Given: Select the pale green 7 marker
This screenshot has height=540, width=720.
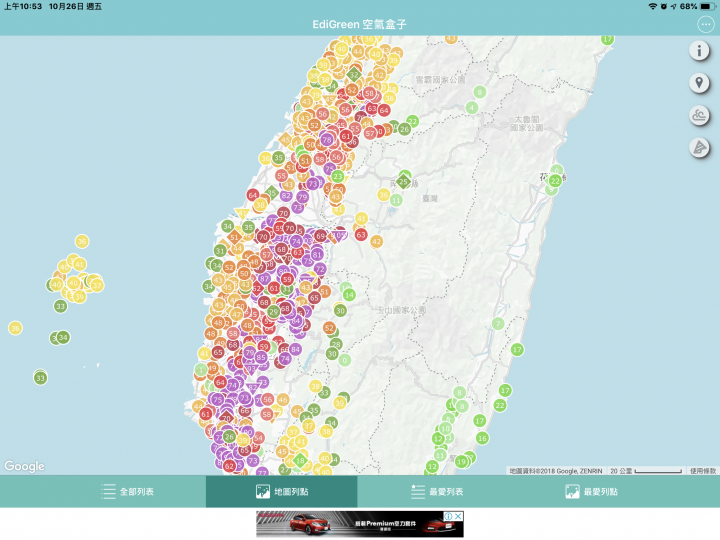Looking at the screenshot, I should click(x=498, y=324).
